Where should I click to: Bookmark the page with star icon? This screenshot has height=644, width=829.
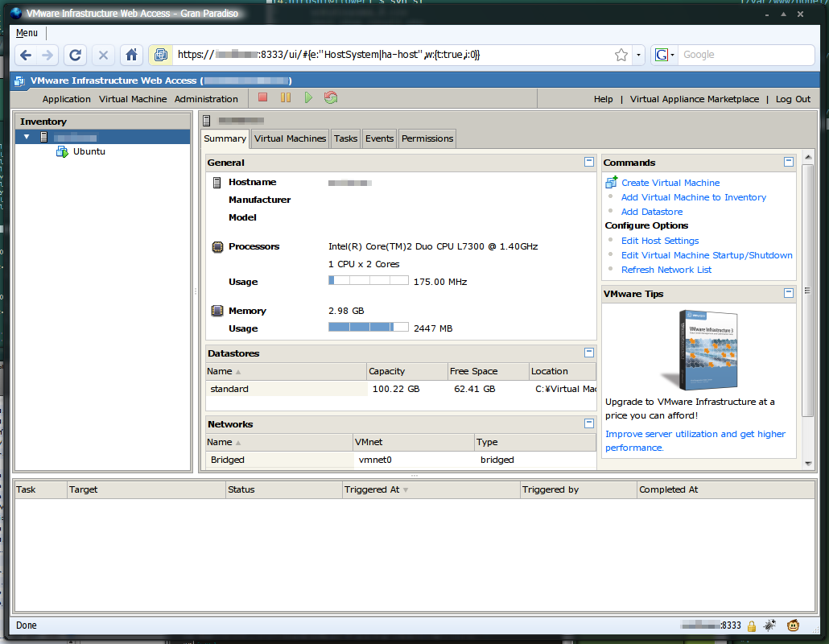coord(621,55)
